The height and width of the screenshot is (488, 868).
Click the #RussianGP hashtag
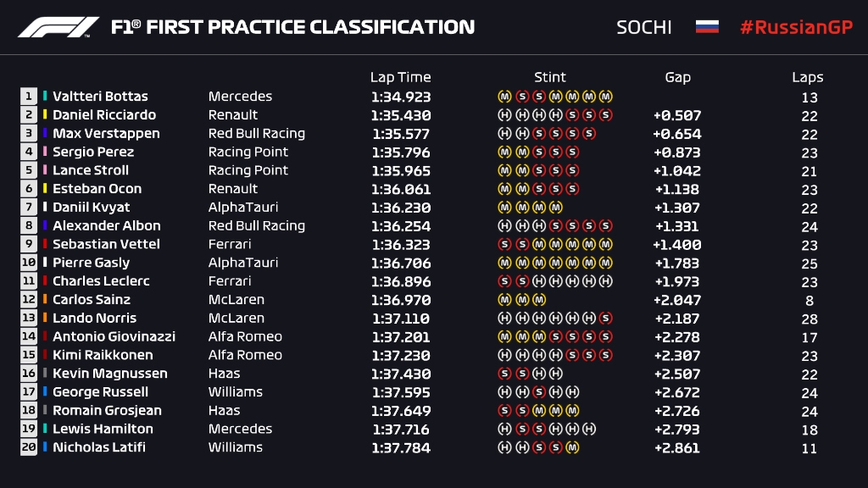[795, 27]
